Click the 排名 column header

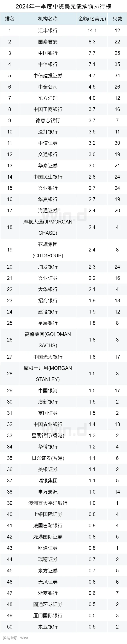point(10,19)
